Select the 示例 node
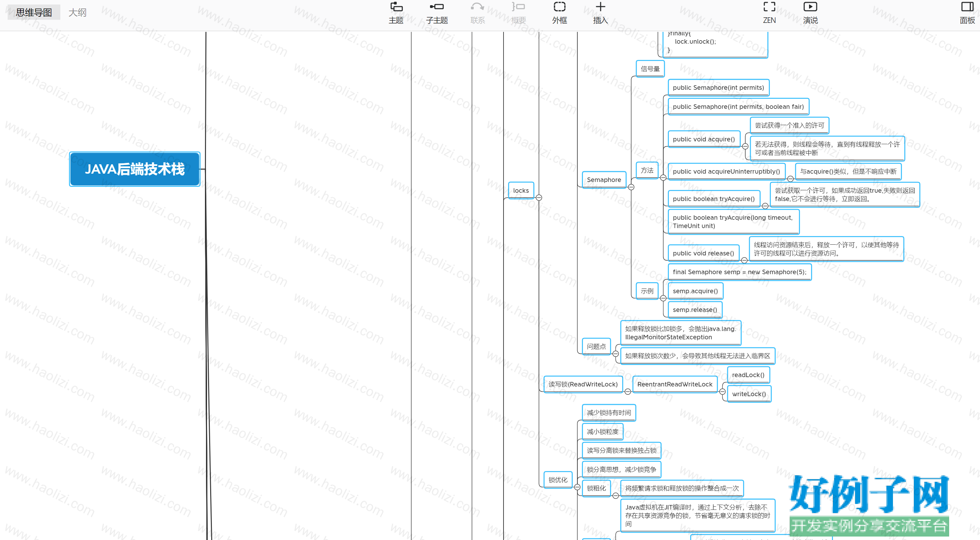 pos(647,291)
